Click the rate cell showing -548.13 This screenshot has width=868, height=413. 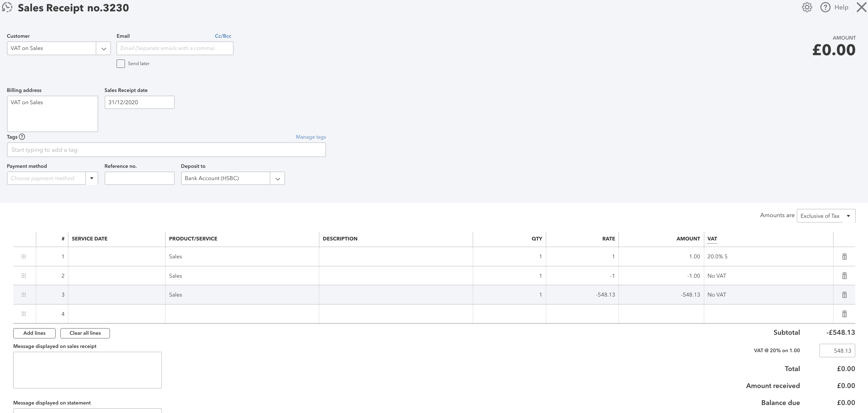pyautogui.click(x=582, y=295)
